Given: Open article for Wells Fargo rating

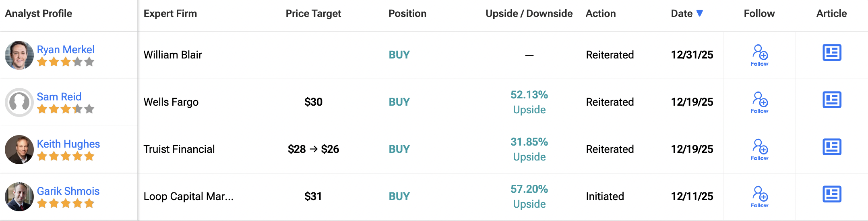Looking at the screenshot, I should (x=832, y=100).
